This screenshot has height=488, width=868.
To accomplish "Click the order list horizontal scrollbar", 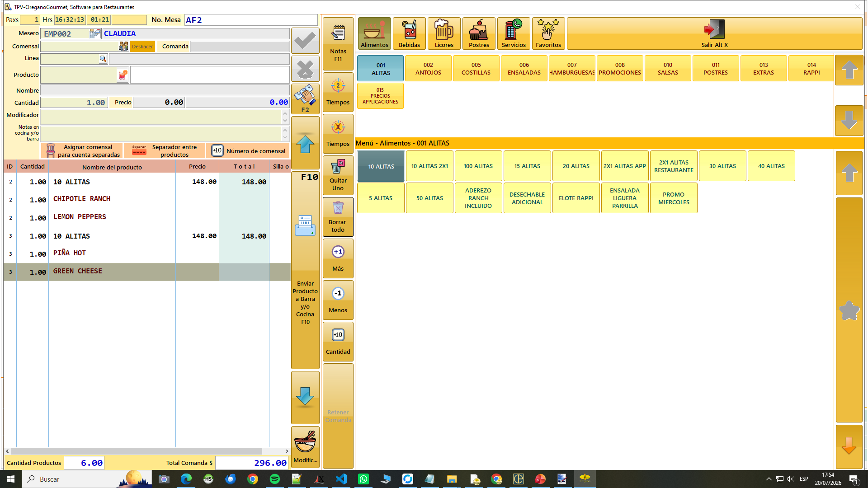I will point(146,451).
